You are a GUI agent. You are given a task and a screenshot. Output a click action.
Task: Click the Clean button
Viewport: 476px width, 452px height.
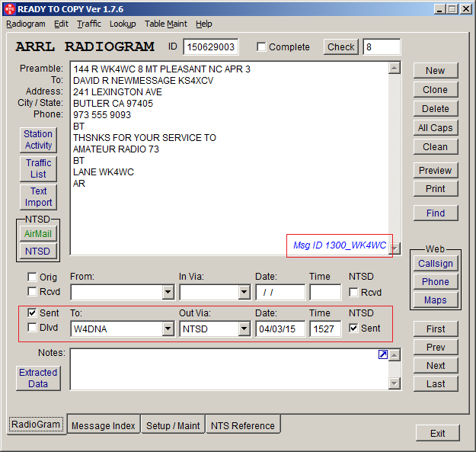click(436, 146)
